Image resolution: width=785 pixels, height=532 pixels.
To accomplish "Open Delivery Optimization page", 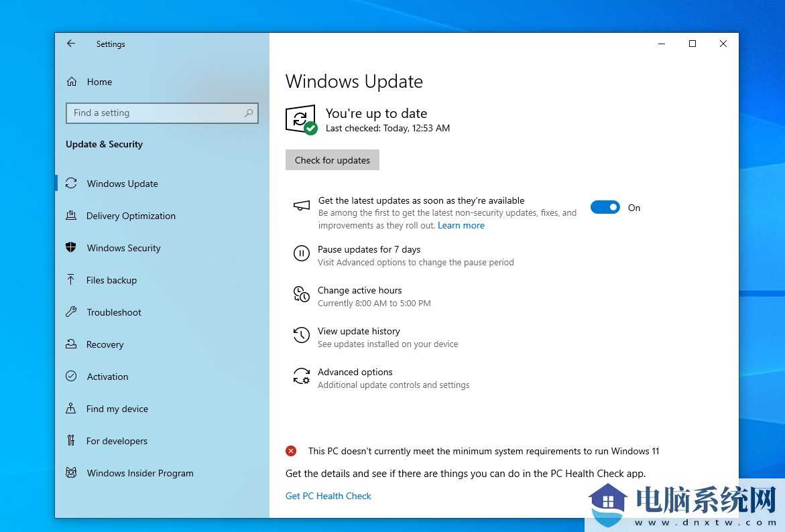I will pyautogui.click(x=131, y=216).
